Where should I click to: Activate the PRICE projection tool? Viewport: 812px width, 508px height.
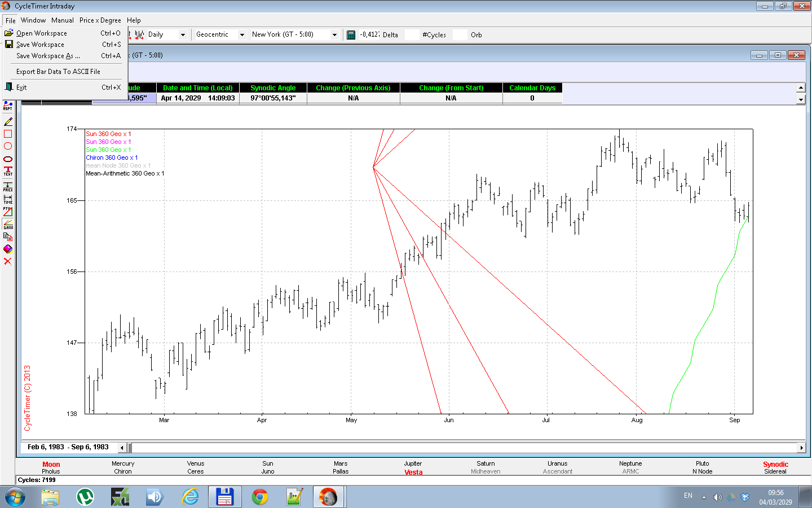[x=8, y=187]
